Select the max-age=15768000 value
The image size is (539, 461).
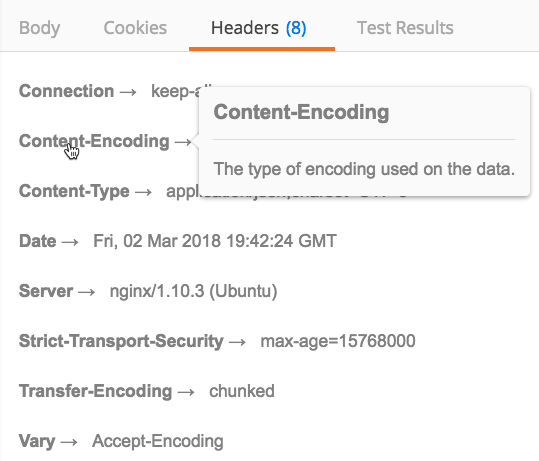click(338, 341)
